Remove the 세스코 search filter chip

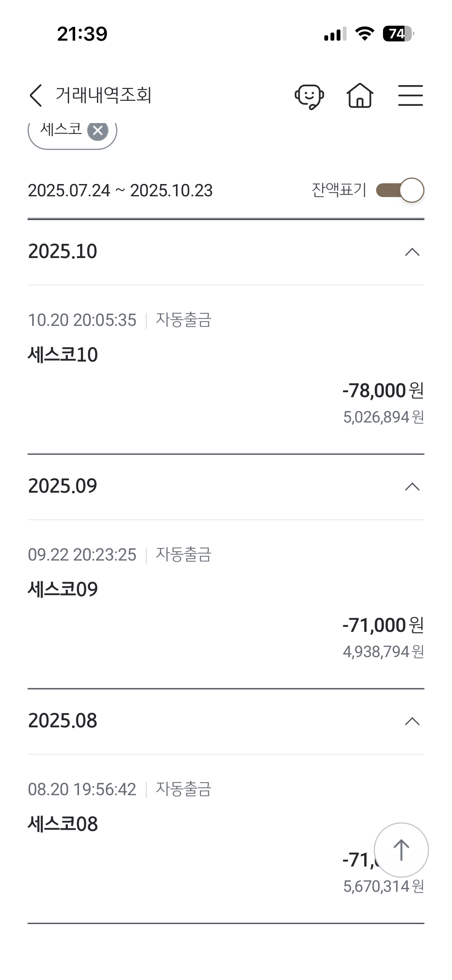pyautogui.click(x=98, y=131)
